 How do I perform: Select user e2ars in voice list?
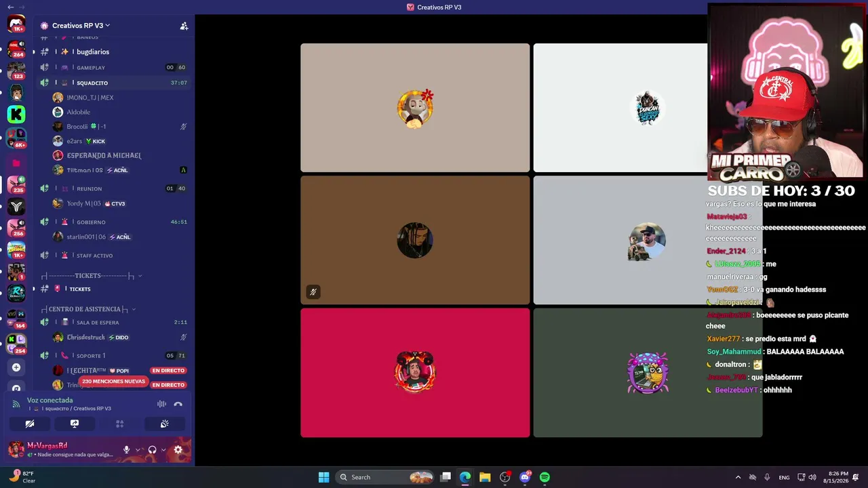[x=119, y=141]
